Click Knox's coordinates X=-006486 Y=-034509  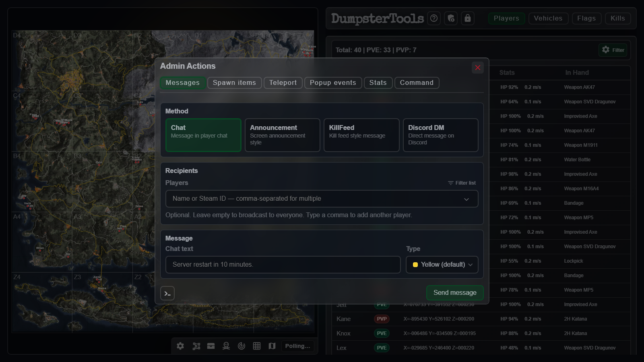point(440,333)
